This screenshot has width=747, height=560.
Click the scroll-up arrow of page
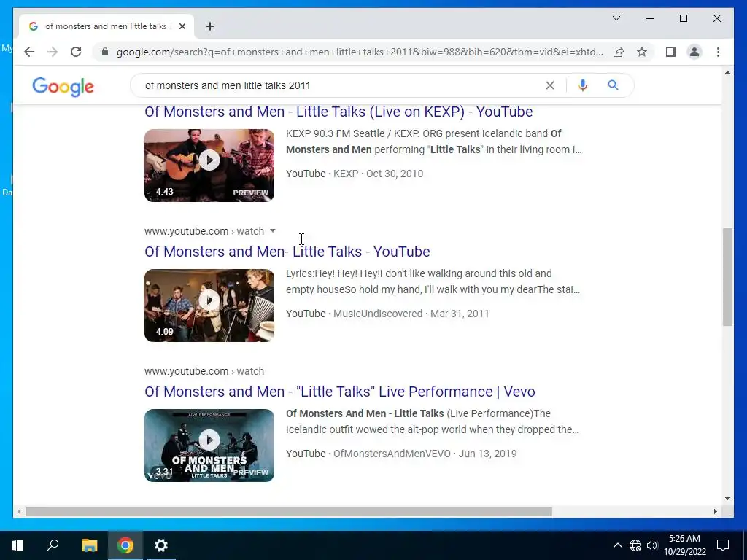pyautogui.click(x=727, y=72)
